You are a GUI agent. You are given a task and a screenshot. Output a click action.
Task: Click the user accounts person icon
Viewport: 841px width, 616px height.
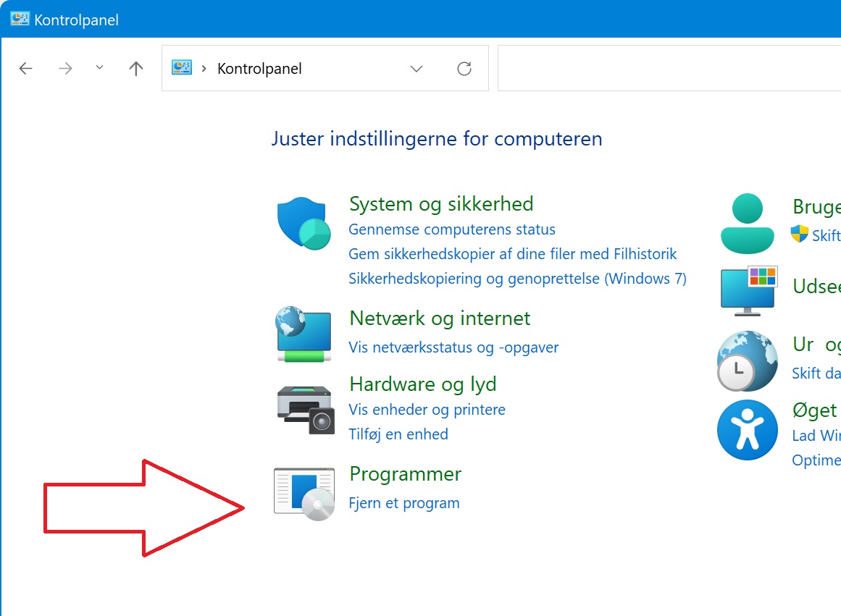click(748, 223)
